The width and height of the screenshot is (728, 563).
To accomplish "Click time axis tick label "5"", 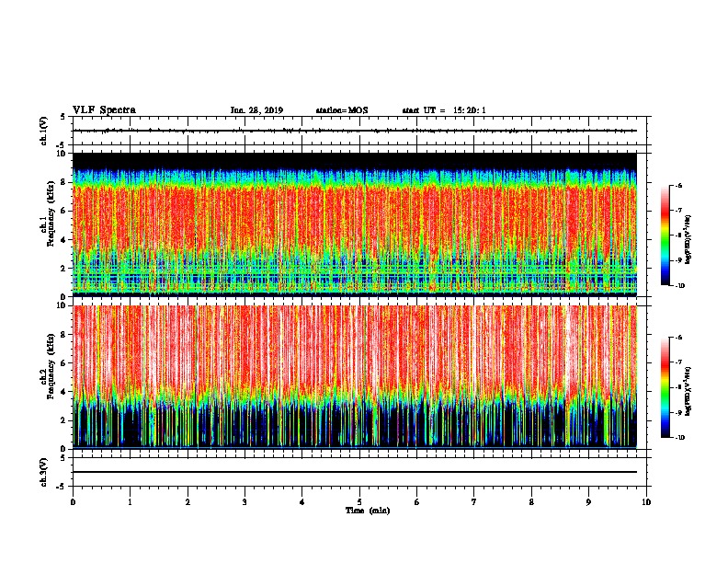I will coord(359,502).
